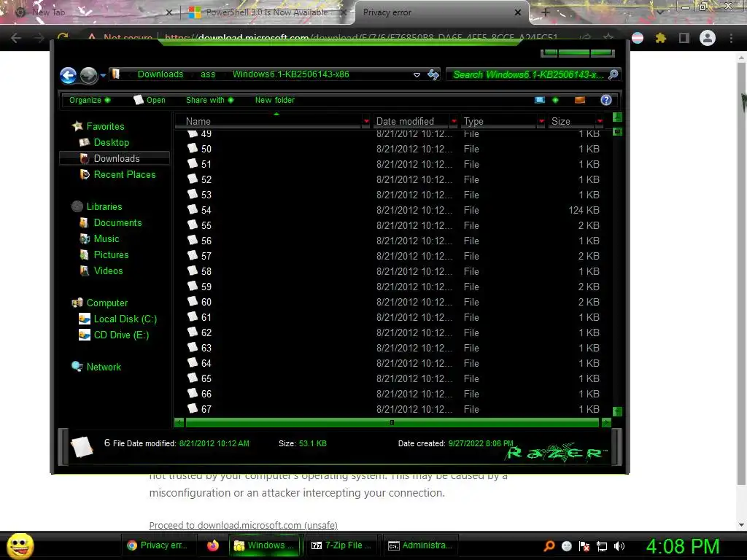The image size is (747, 560).
Task: Sort by the Name column header
Action: tap(198, 122)
